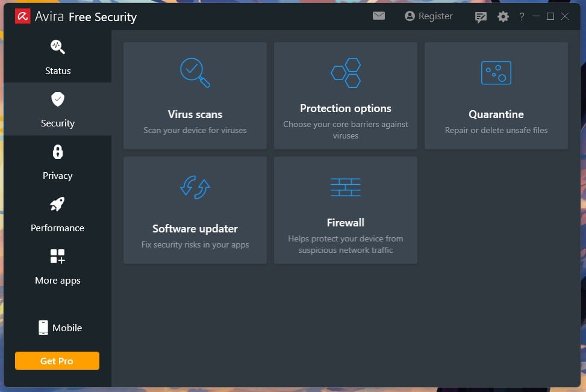Maximize the Avira window
Image resolution: width=586 pixels, height=392 pixels.
click(550, 16)
